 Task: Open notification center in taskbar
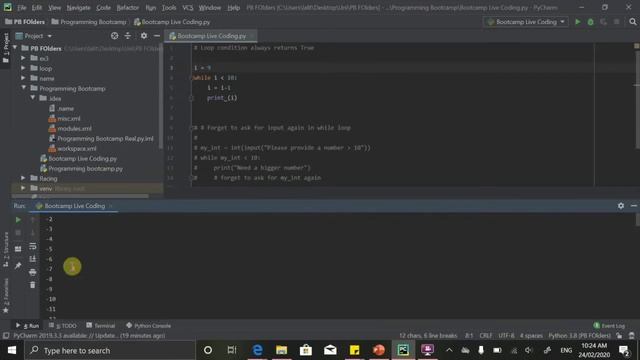click(624, 350)
